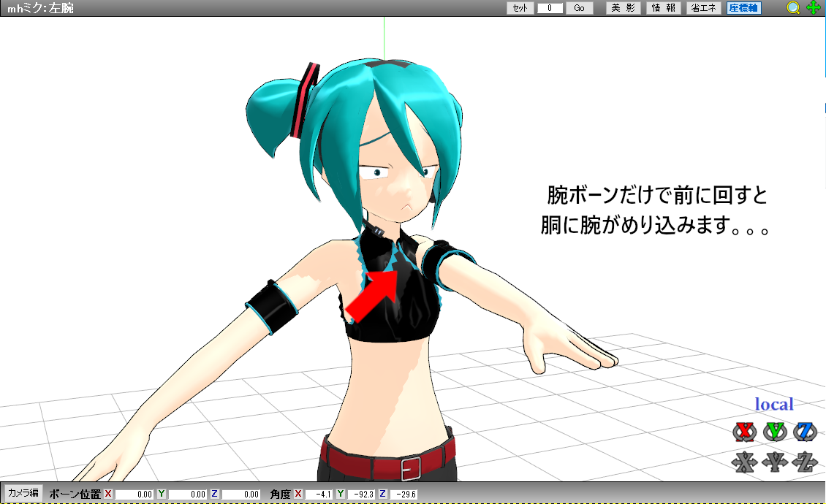The width and height of the screenshot is (826, 504).
Task: Click the bone position Z value field
Action: point(241,494)
